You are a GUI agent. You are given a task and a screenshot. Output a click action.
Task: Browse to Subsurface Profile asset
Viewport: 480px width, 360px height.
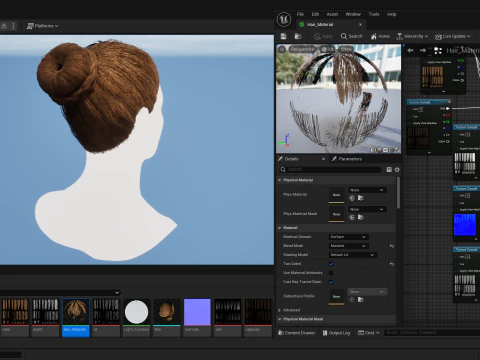point(360,300)
